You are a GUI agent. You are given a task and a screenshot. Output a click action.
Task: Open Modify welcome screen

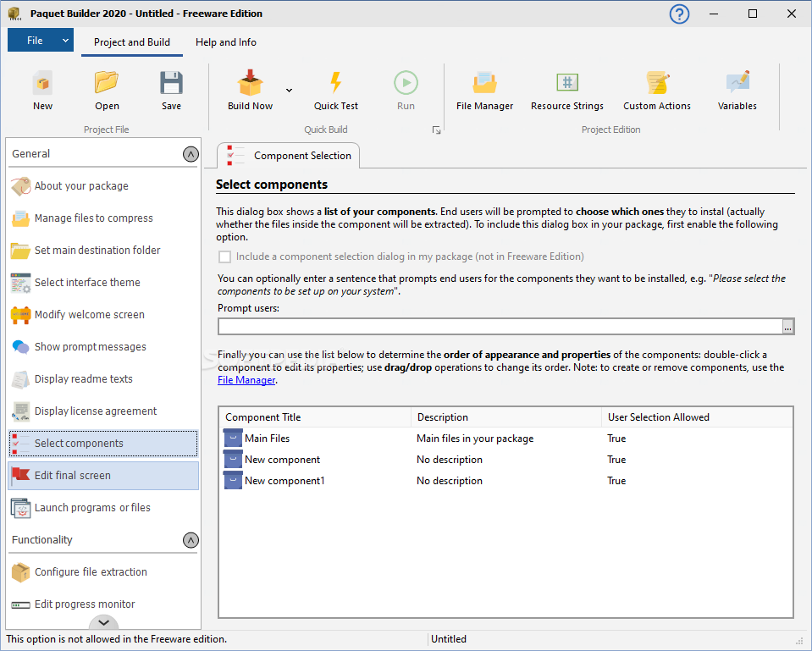coord(103,314)
